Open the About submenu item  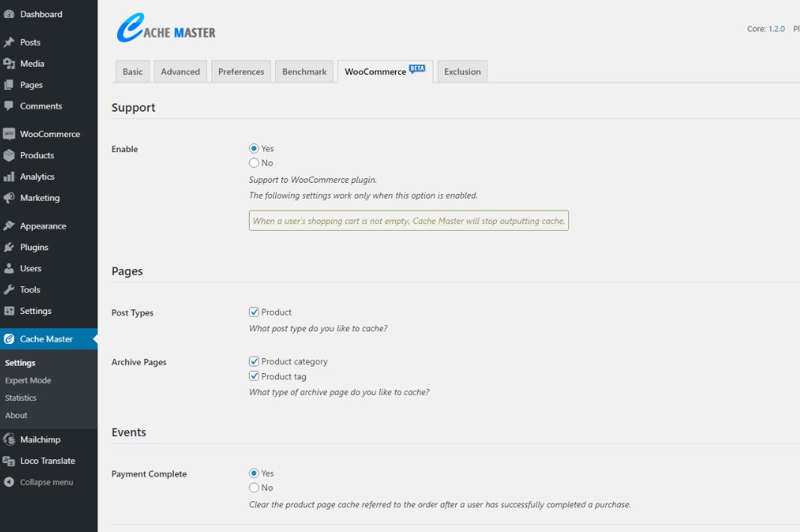(x=16, y=415)
